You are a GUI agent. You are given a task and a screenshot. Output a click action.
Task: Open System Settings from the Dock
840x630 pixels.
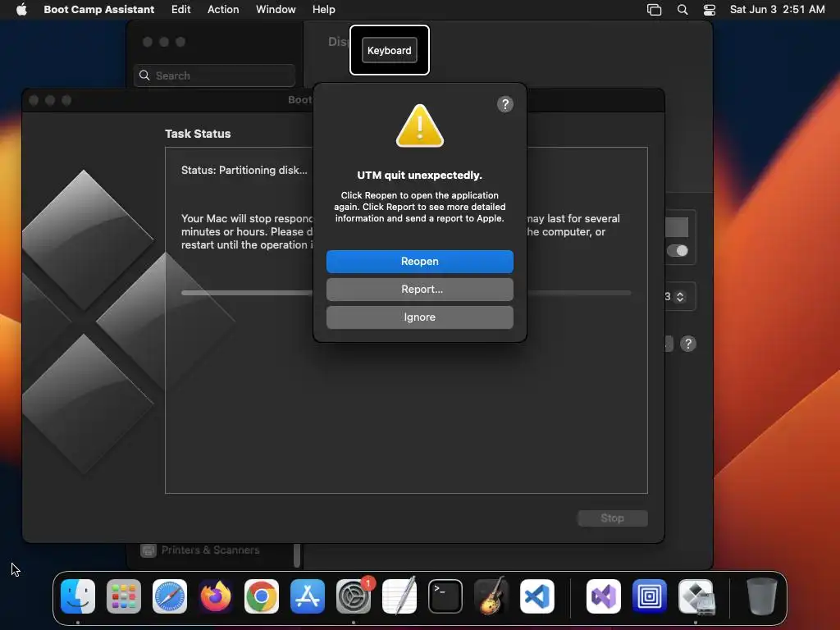tap(354, 596)
